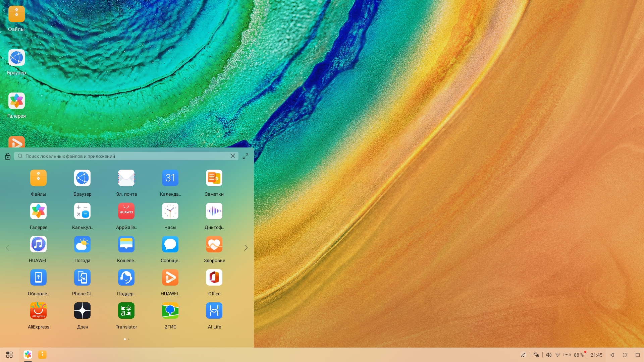644x362 pixels.
Task: Toggle Wi-Fi icon in status bar
Action: pyautogui.click(x=557, y=355)
